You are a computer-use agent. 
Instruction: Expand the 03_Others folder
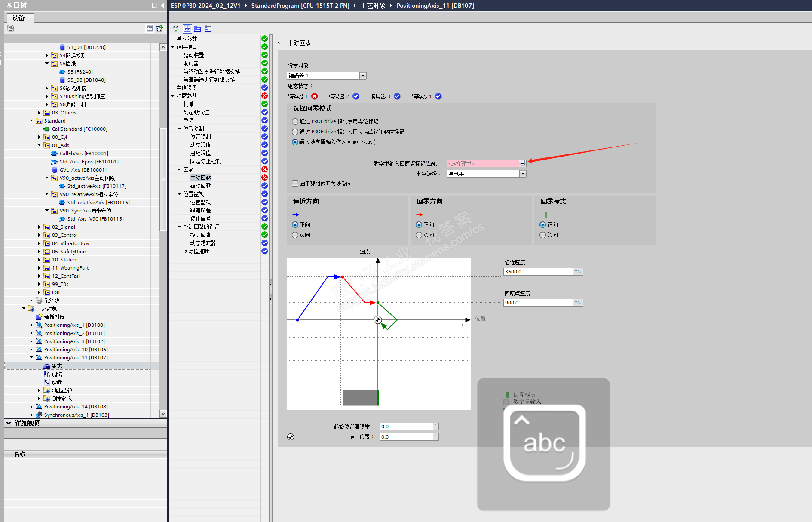coord(39,113)
